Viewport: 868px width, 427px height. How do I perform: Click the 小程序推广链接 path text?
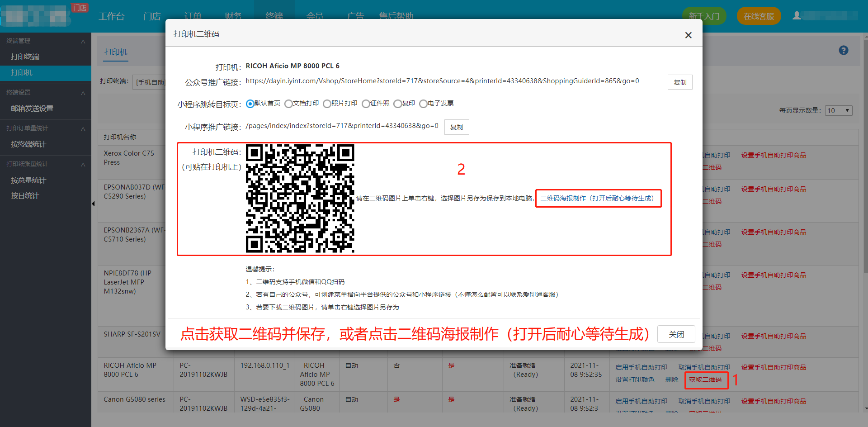coord(342,126)
